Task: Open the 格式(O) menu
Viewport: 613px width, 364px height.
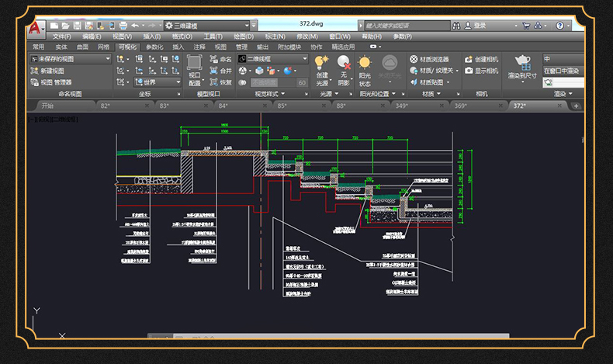Action: click(182, 36)
